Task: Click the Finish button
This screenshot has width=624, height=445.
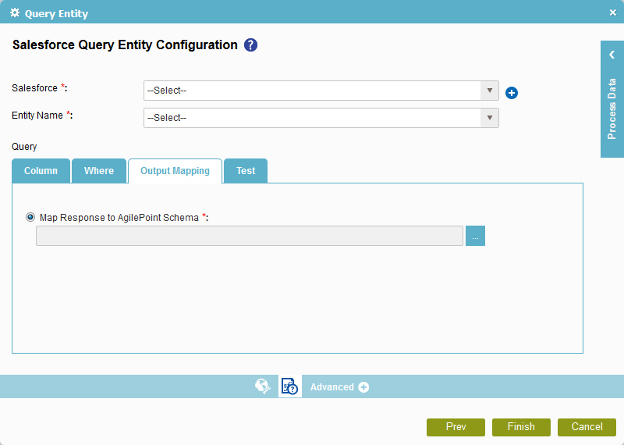Action: (521, 427)
